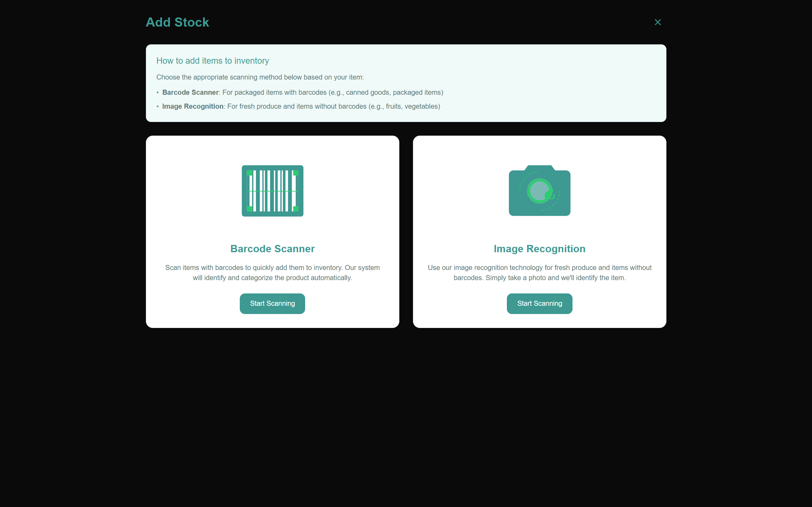This screenshot has height=507, width=812.
Task: Click the Add Stock title
Action: point(177,22)
